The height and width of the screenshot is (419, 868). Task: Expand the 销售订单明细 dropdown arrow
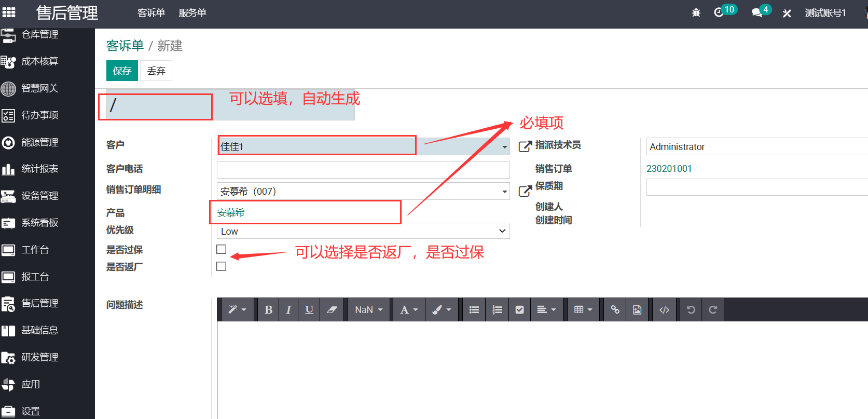pos(504,192)
